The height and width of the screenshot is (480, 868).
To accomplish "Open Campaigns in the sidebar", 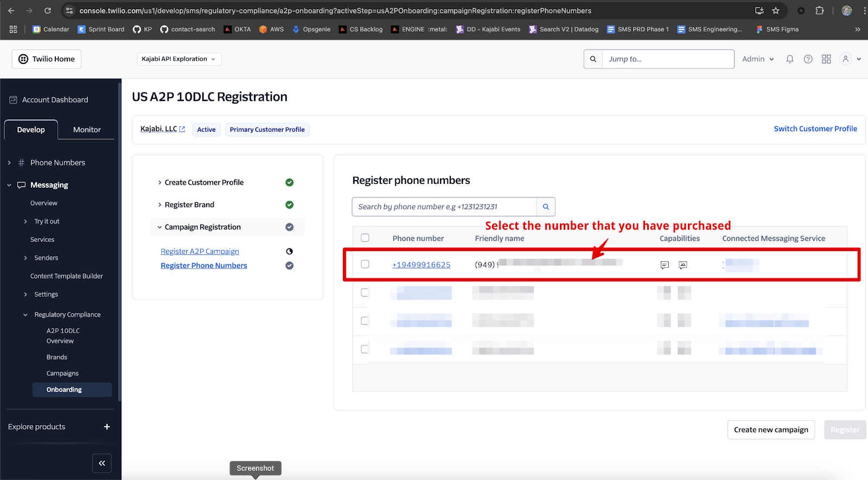I will click(x=62, y=373).
